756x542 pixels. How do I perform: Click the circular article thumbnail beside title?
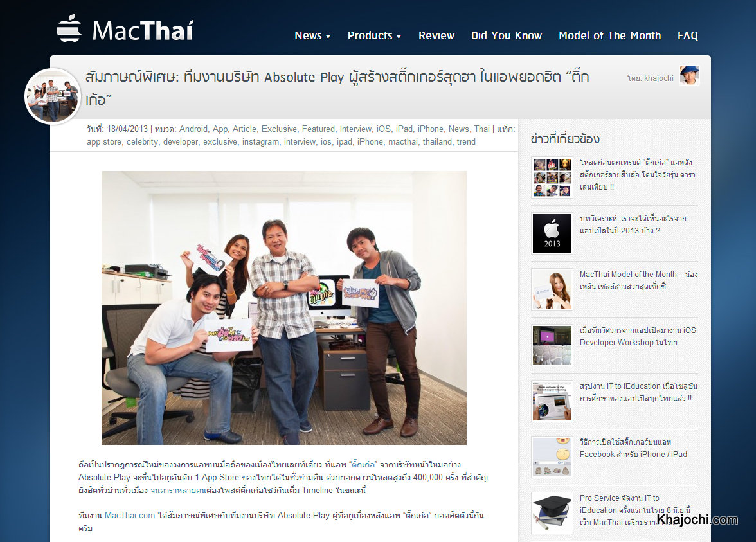(53, 96)
